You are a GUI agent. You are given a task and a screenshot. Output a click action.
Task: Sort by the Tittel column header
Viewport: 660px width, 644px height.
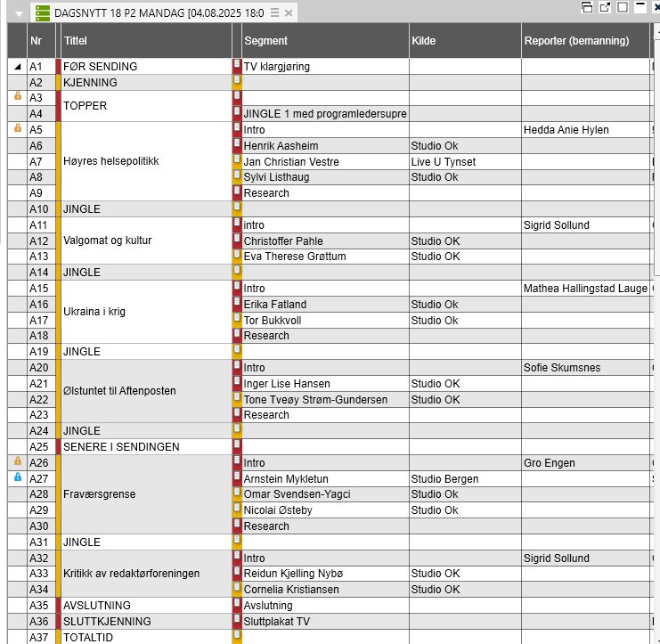click(x=146, y=41)
